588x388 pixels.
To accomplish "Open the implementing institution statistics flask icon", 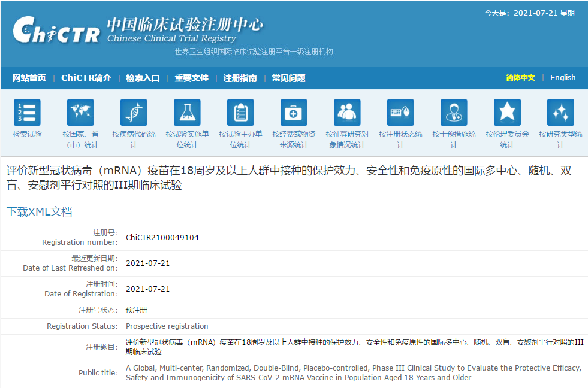I will click(187, 113).
